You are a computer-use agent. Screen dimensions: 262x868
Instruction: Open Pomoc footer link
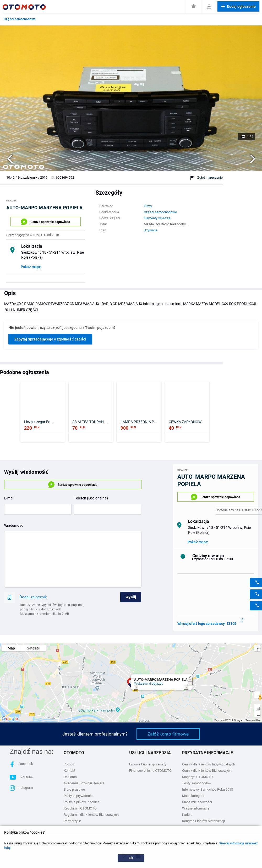[x=69, y=765]
